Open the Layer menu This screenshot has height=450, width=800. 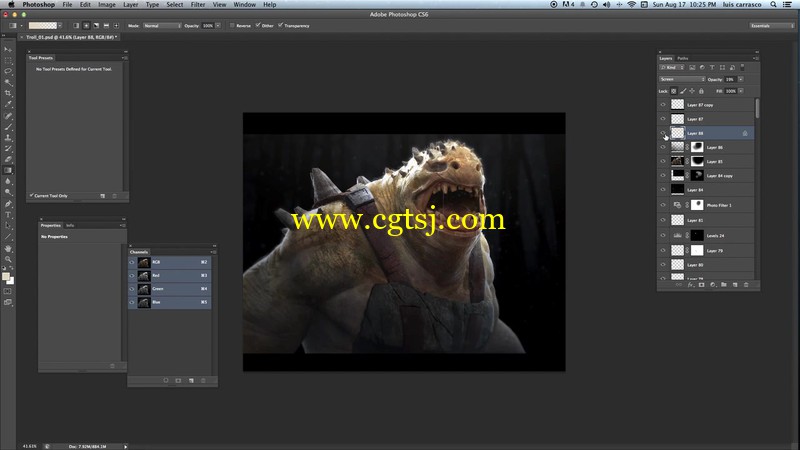(131, 5)
